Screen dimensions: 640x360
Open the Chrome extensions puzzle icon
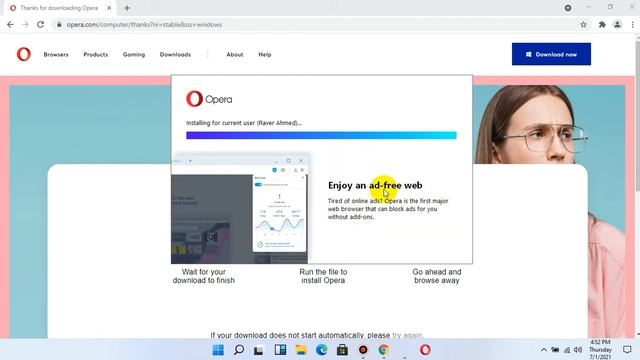coord(602,24)
